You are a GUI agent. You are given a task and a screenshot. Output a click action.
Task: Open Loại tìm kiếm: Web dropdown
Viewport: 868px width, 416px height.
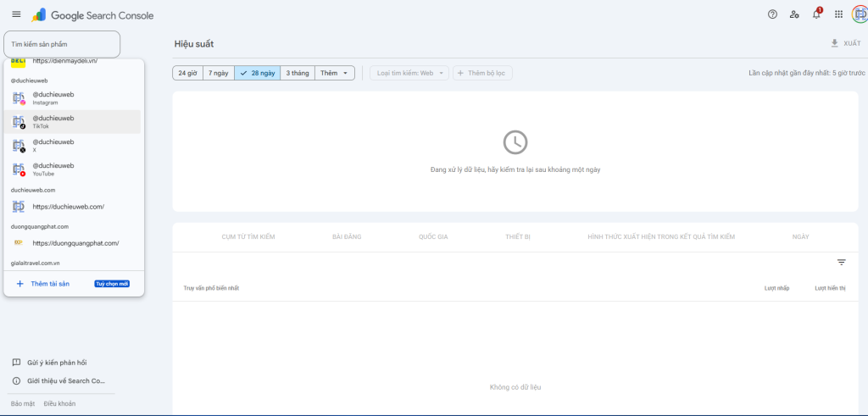point(409,73)
